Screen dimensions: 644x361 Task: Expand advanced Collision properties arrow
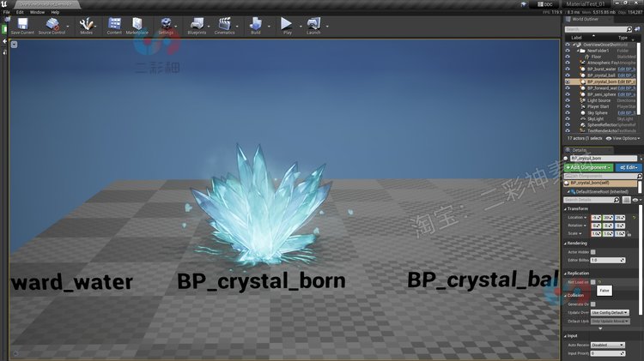click(600, 328)
